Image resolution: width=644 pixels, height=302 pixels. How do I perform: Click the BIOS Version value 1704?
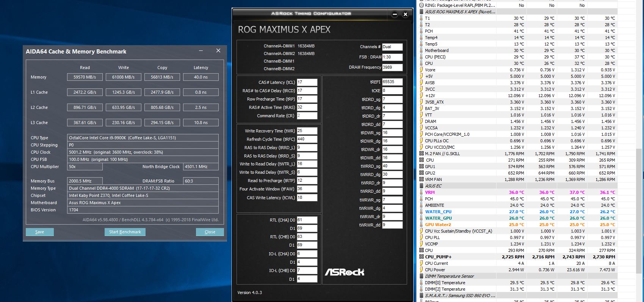pos(143,210)
